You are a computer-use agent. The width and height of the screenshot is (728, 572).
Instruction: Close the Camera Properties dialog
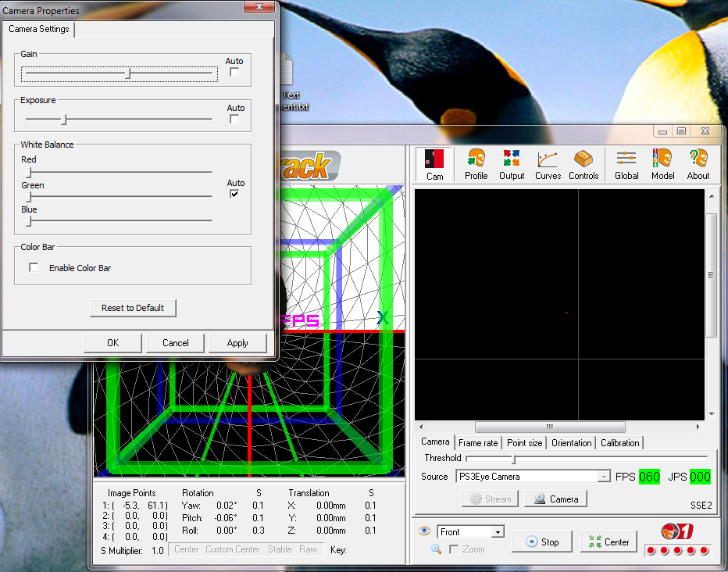point(259,6)
